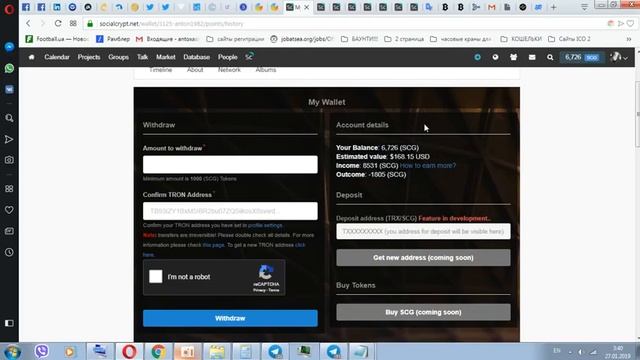Check the I'm not a robot box

click(x=156, y=276)
